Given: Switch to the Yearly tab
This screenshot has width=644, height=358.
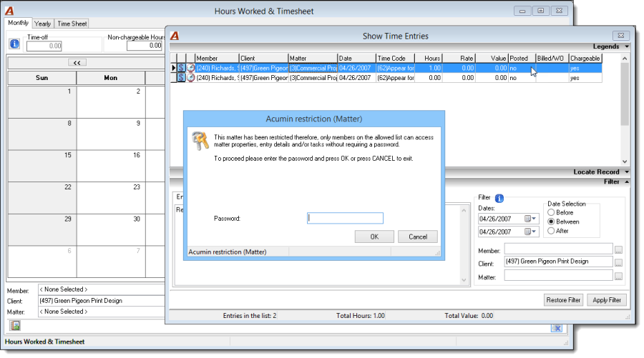Looking at the screenshot, I should (42, 24).
